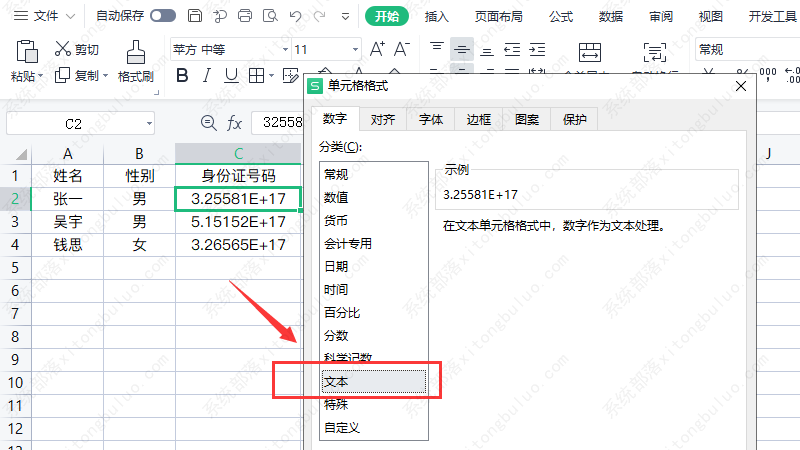Click the undo arrow icon
The height and width of the screenshot is (450, 800).
[294, 16]
